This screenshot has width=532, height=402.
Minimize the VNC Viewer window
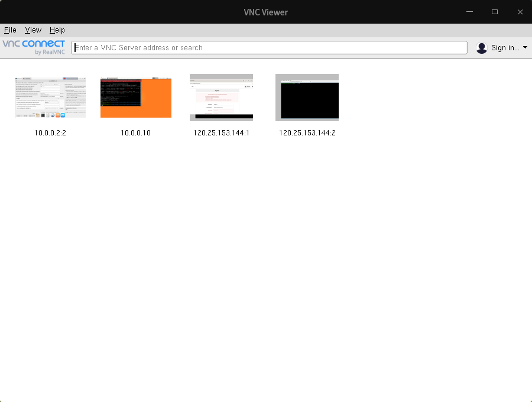pos(469,11)
